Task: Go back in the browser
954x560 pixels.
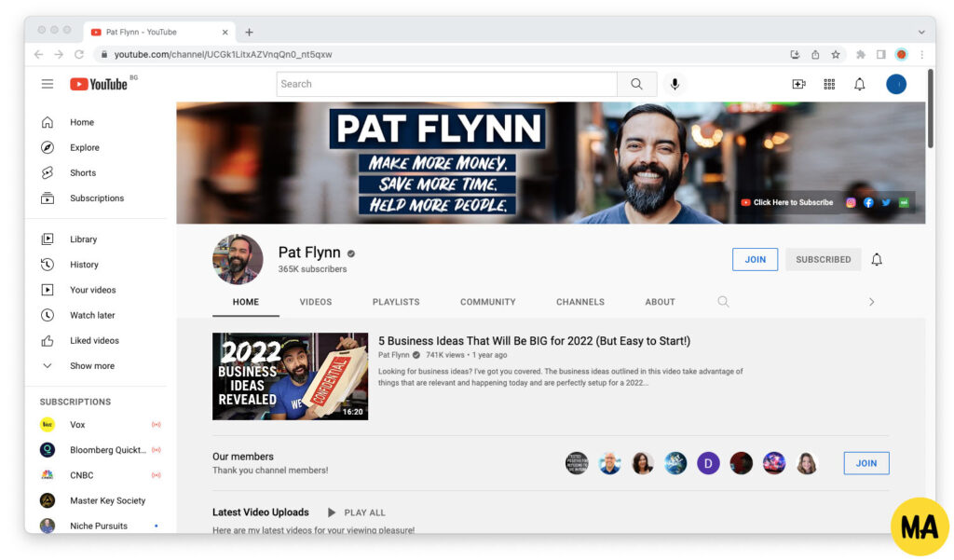Action: (39, 55)
